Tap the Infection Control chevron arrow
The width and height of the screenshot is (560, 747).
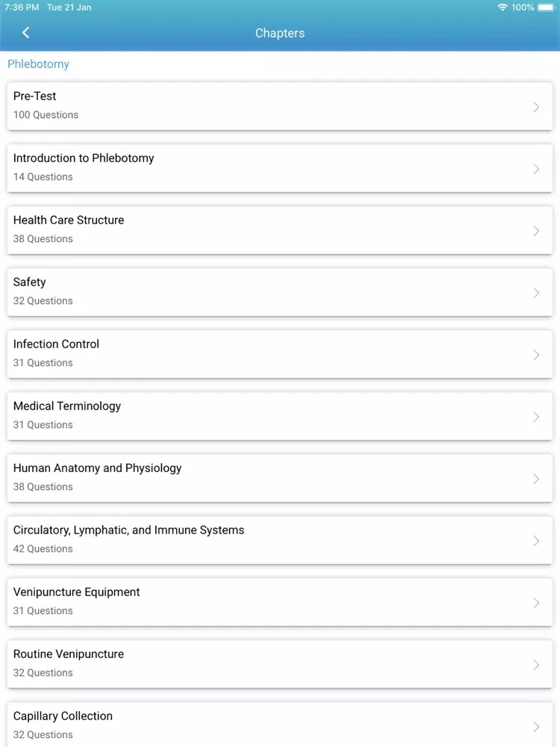[536, 354]
